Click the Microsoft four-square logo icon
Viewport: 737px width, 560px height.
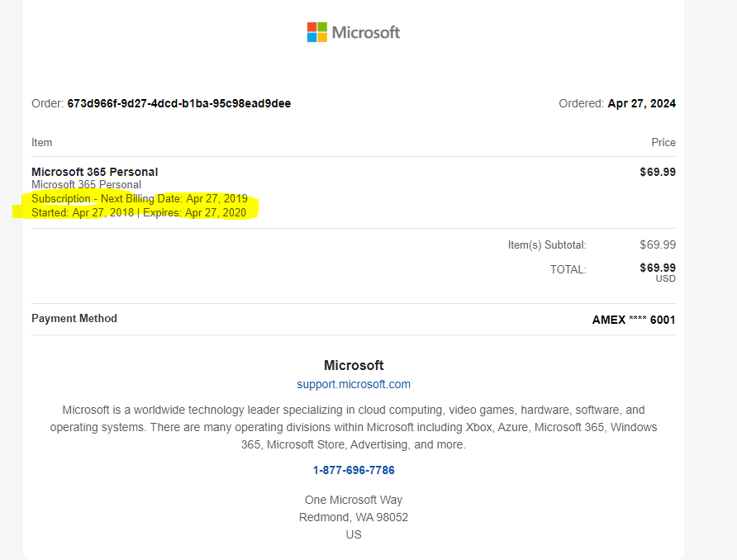tap(316, 32)
